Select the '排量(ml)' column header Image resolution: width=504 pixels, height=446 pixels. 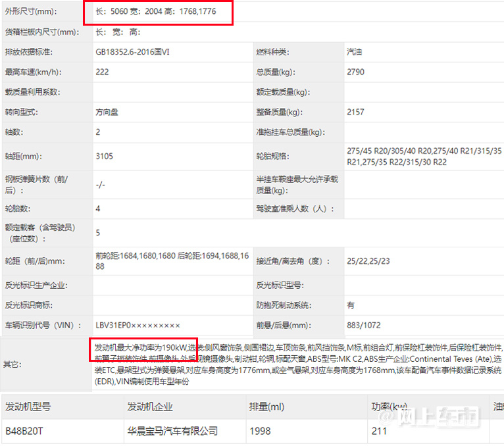(x=266, y=407)
